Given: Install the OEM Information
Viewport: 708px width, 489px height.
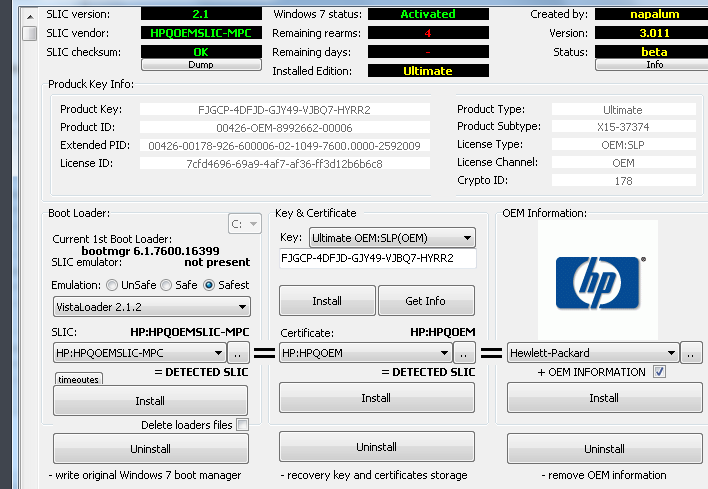Looking at the screenshot, I should click(604, 398).
